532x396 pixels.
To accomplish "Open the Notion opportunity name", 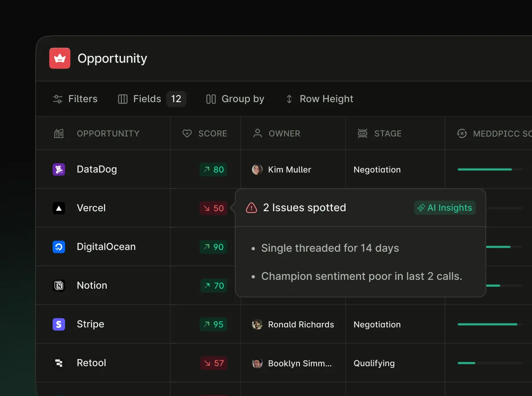I will [92, 286].
